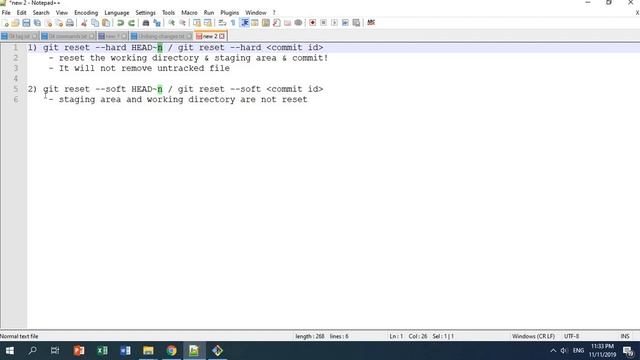Run the macro multiple times icon
Image resolution: width=640 pixels, height=360 pixels.
[345, 23]
